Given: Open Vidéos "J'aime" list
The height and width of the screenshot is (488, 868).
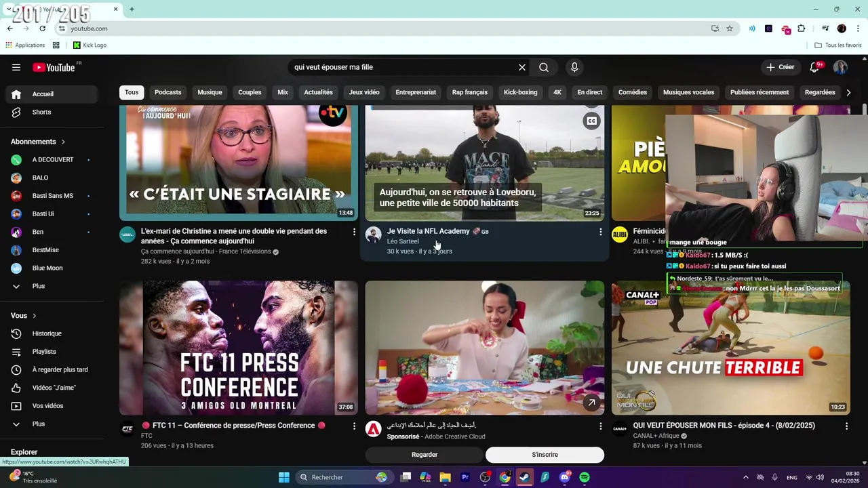Looking at the screenshot, I should pos(53,388).
